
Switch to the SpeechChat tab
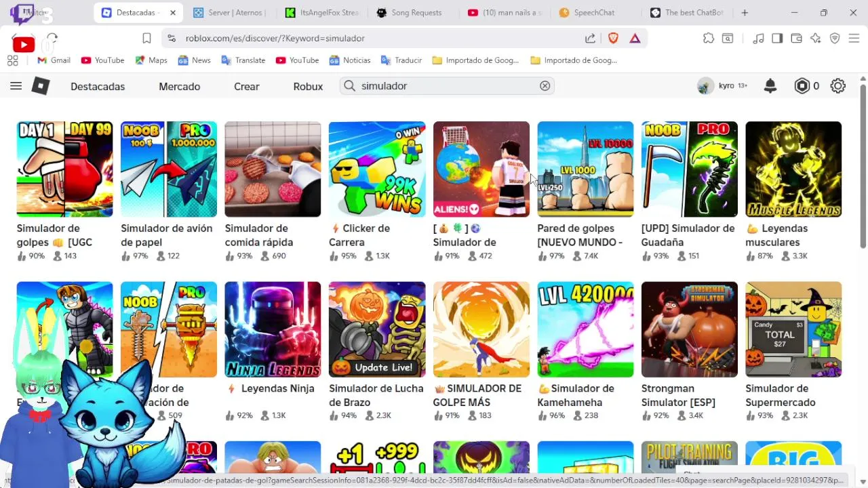(587, 13)
